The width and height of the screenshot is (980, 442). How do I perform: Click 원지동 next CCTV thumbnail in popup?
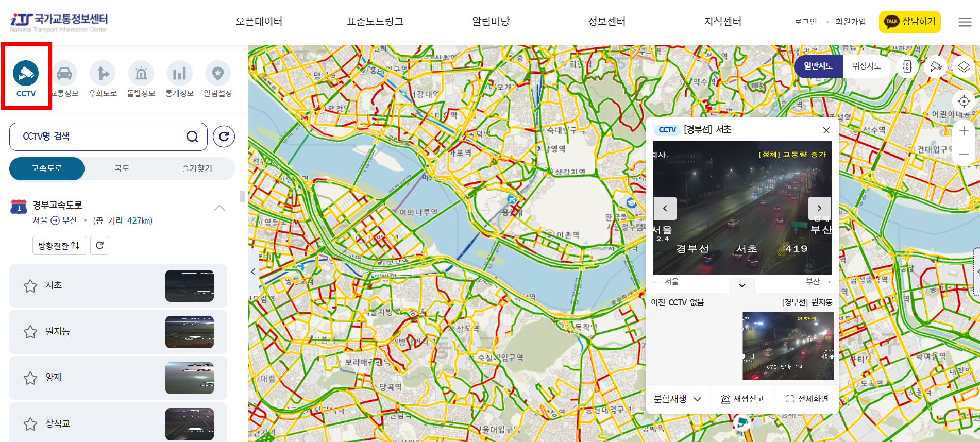[788, 346]
